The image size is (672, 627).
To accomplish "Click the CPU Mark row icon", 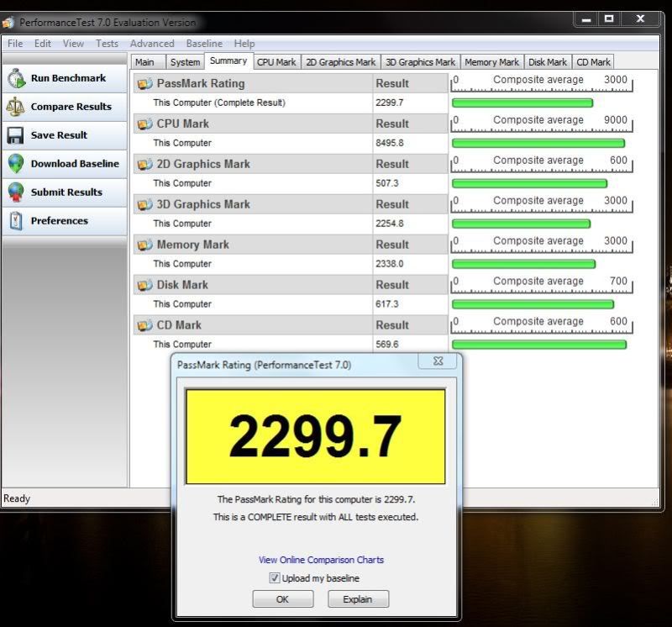I will pos(144,124).
